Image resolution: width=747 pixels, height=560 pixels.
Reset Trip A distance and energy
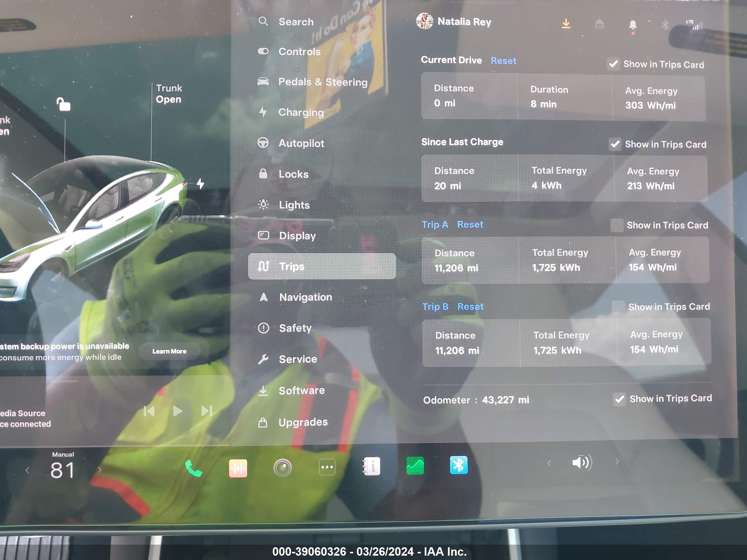pyautogui.click(x=471, y=225)
